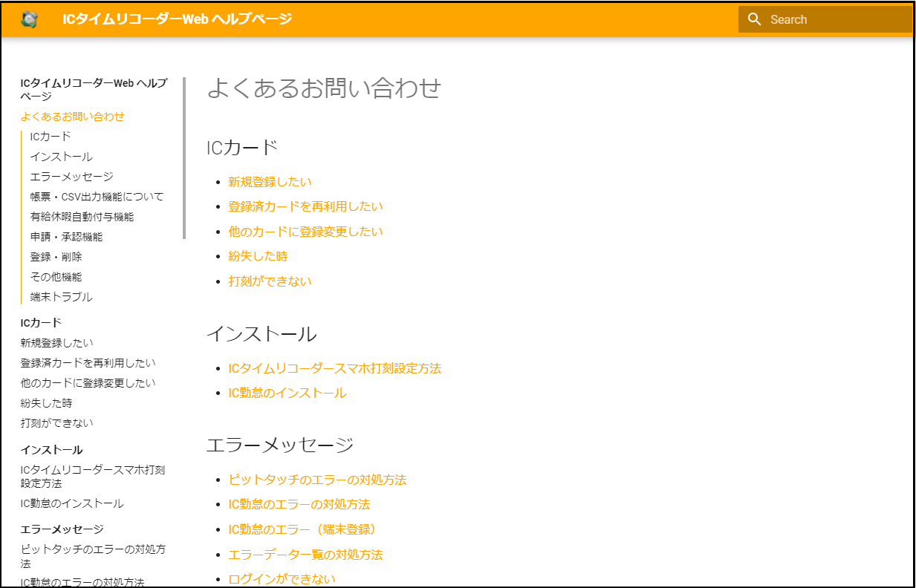Click the site logo icon in header
The image size is (916, 588).
click(30, 19)
